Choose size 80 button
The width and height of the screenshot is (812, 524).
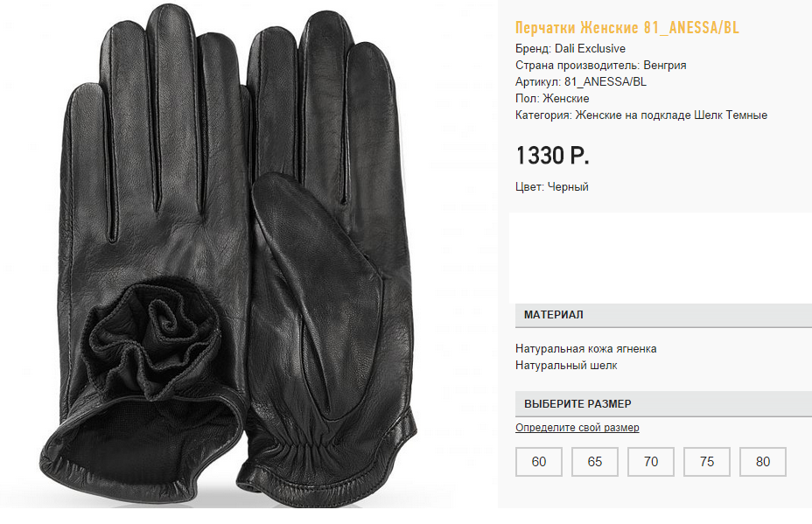(x=763, y=462)
